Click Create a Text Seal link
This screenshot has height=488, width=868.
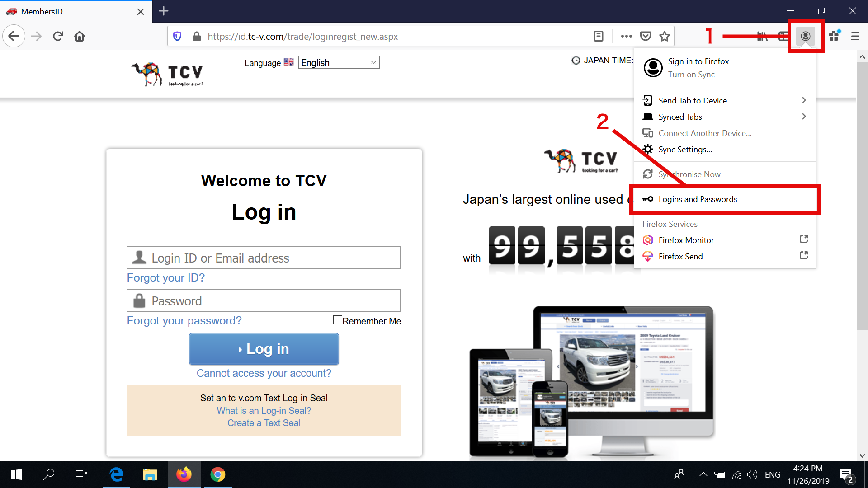coord(264,423)
